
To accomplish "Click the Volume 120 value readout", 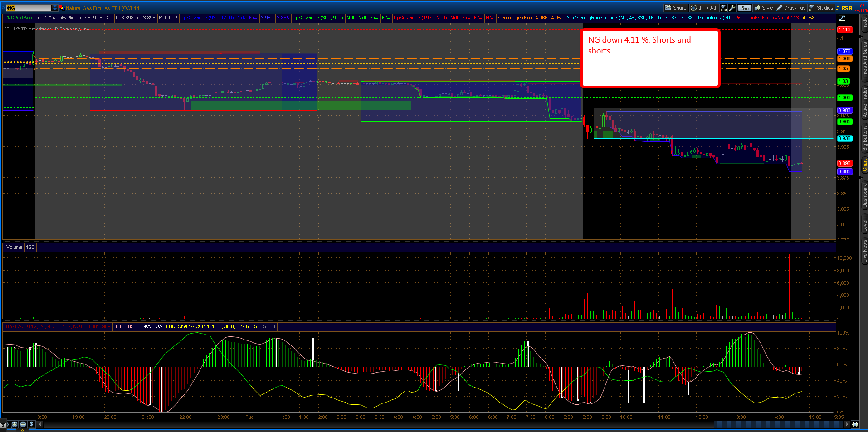I will point(30,247).
